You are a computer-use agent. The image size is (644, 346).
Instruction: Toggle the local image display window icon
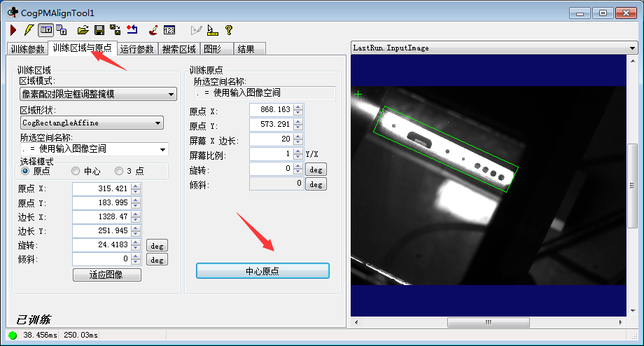tap(45, 30)
